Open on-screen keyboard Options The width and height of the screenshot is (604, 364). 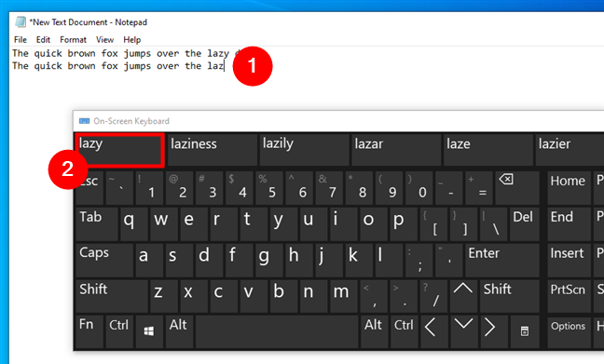point(569,331)
